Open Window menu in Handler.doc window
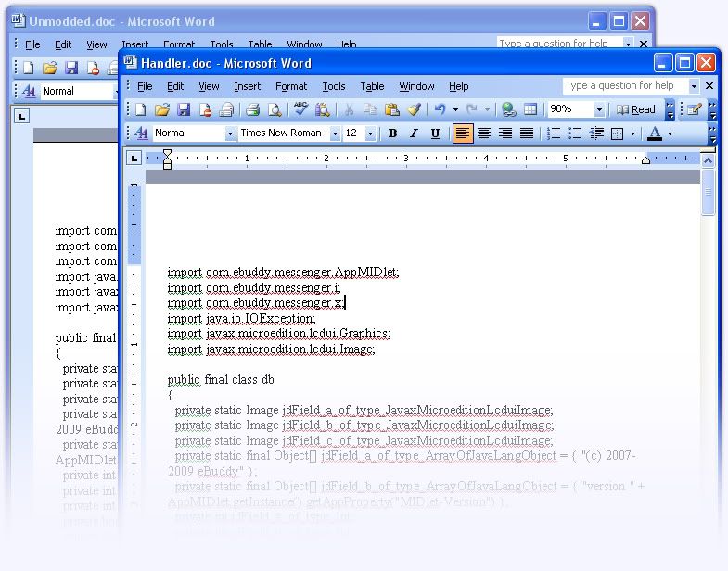 coord(416,86)
